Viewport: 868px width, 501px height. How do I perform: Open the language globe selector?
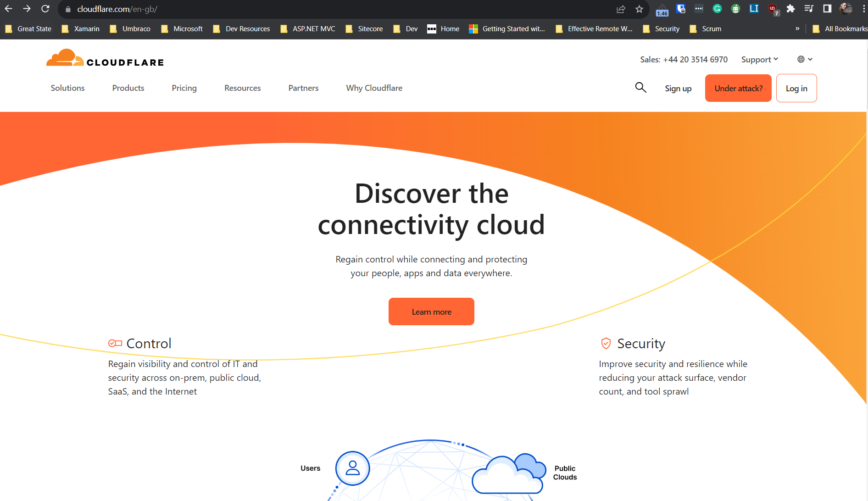pos(805,59)
